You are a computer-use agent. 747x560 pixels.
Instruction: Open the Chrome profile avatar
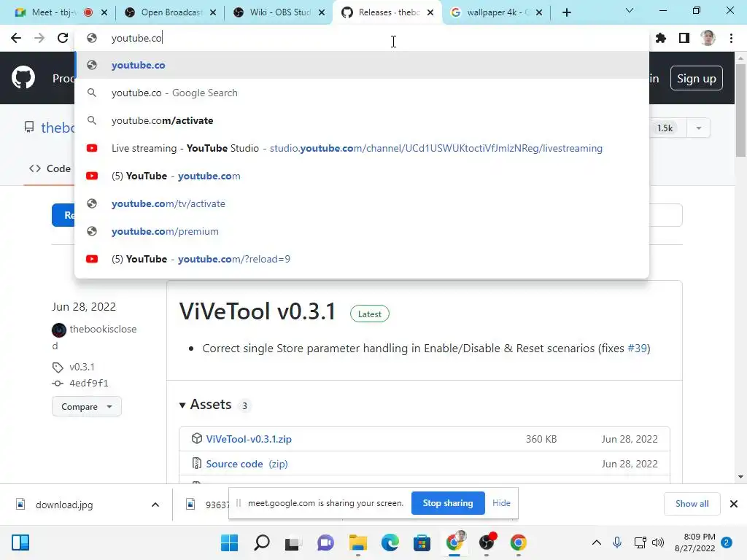click(x=708, y=38)
